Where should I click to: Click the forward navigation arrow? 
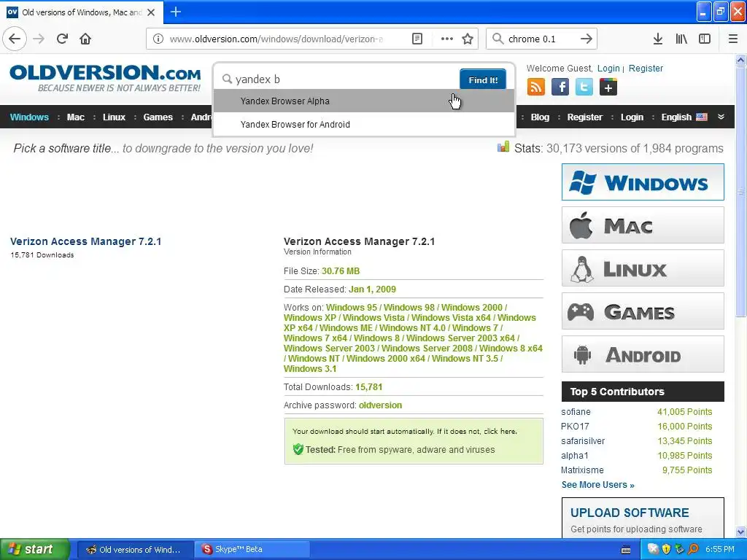(x=39, y=39)
